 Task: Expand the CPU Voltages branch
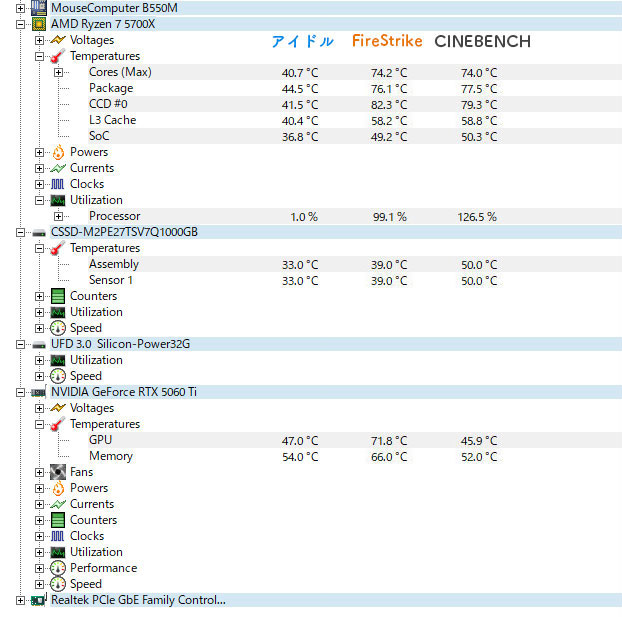[39, 40]
